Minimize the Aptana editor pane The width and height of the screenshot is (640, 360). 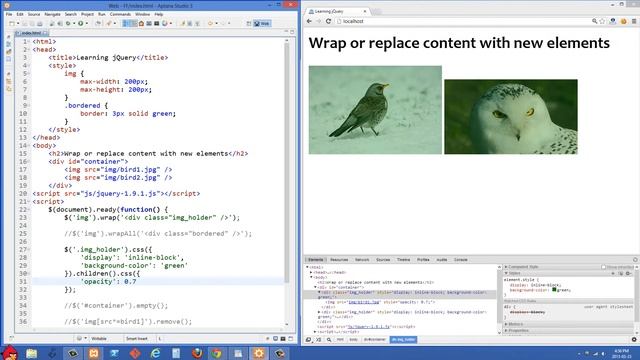coord(286,32)
